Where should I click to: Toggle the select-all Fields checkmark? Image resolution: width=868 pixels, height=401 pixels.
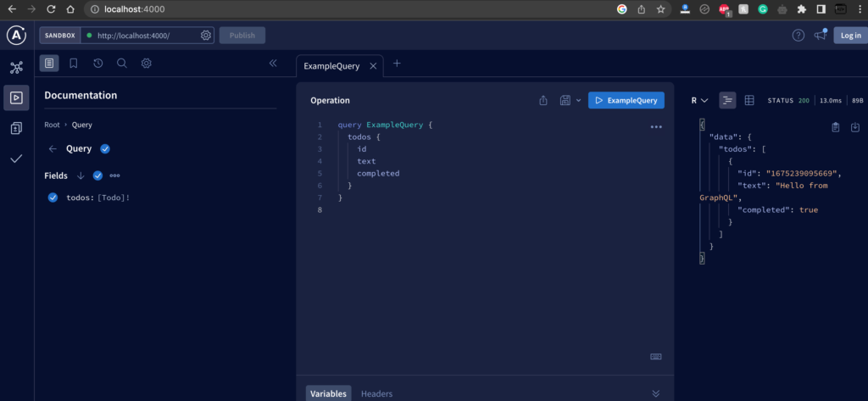tap(97, 175)
